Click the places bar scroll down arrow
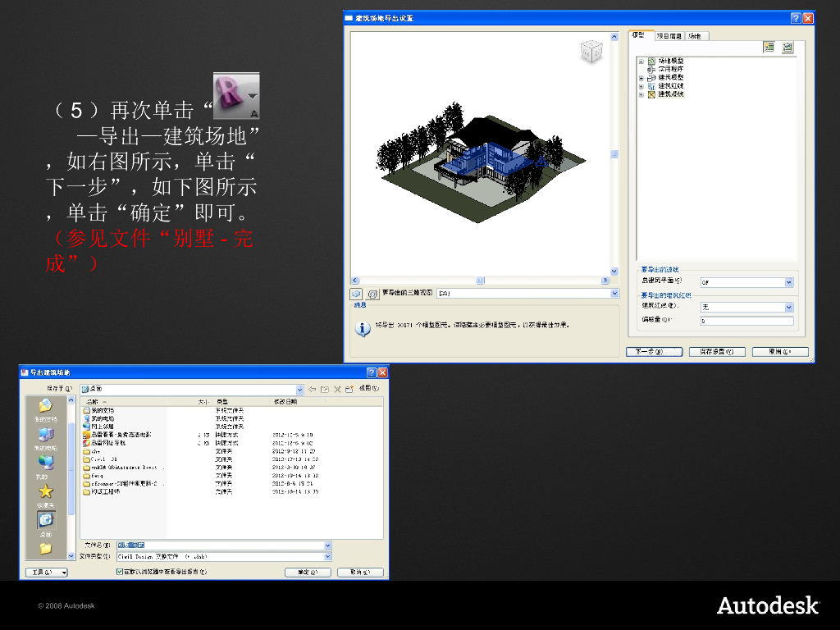 click(x=71, y=555)
